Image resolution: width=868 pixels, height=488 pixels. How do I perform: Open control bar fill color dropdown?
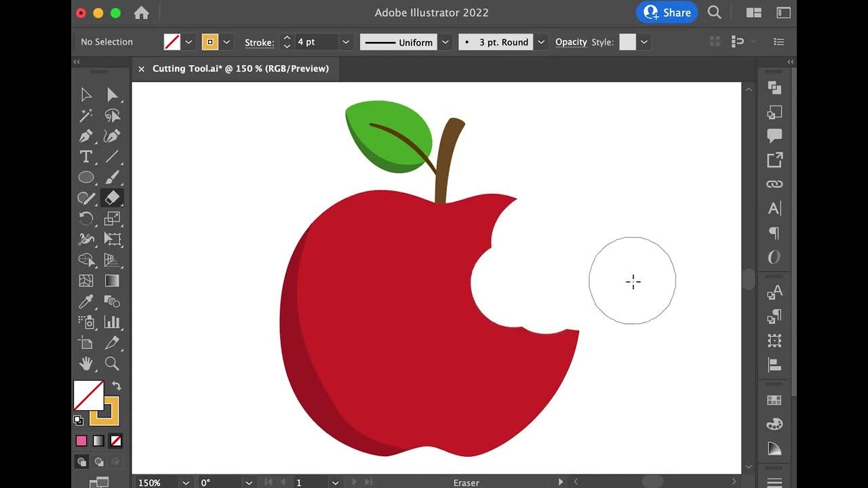click(x=189, y=42)
